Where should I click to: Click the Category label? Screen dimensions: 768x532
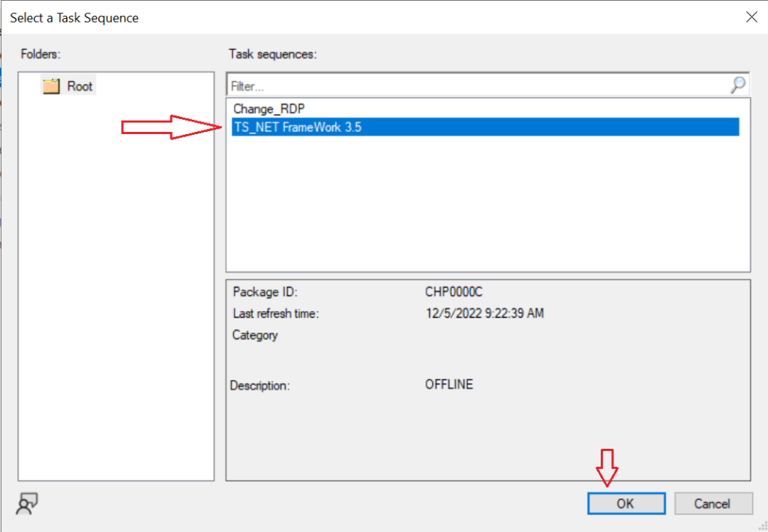(x=255, y=335)
